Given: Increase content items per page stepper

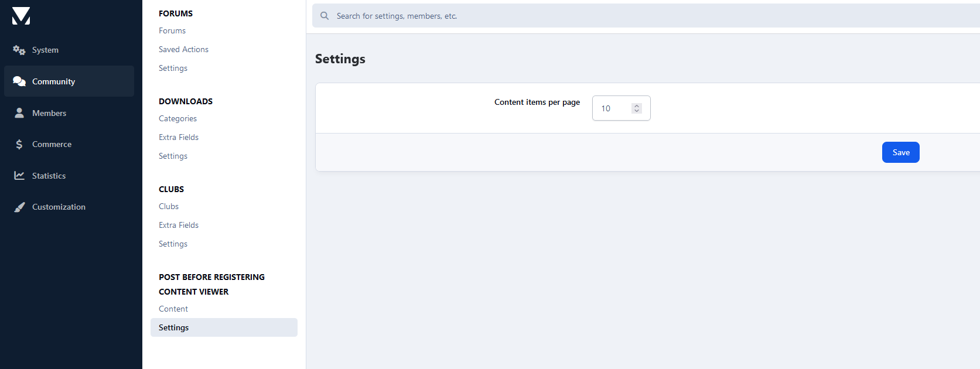Looking at the screenshot, I should click(x=637, y=106).
